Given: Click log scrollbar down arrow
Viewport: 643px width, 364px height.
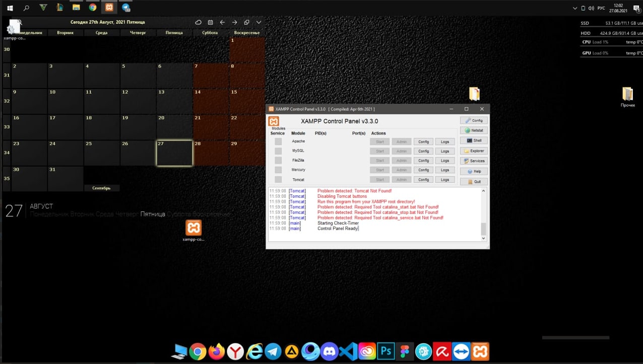Looking at the screenshot, I should coord(484,239).
